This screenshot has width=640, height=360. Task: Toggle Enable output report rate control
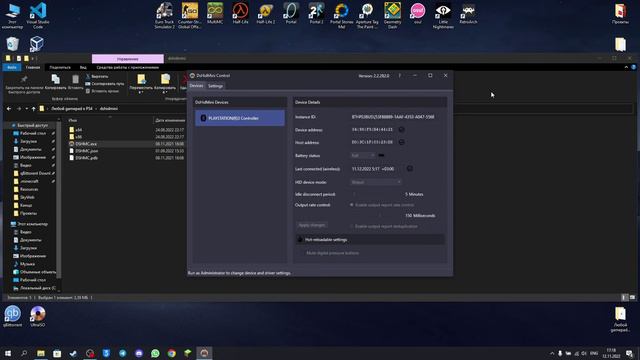[352, 205]
